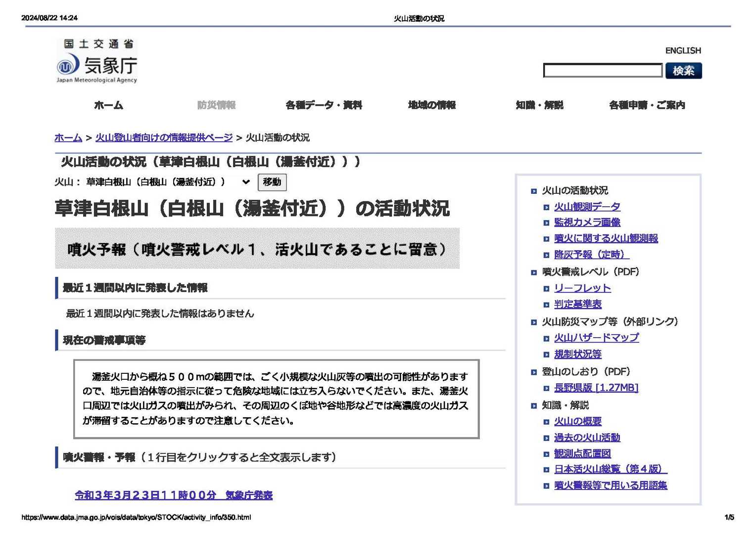
Task: Click the Japan Meteorological Agency logo
Action: tap(96, 61)
